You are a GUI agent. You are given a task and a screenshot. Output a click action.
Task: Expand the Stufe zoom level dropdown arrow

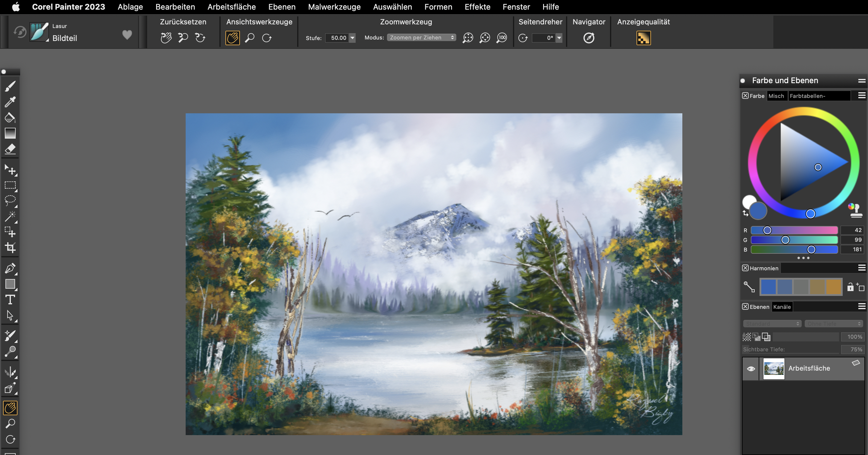click(352, 38)
